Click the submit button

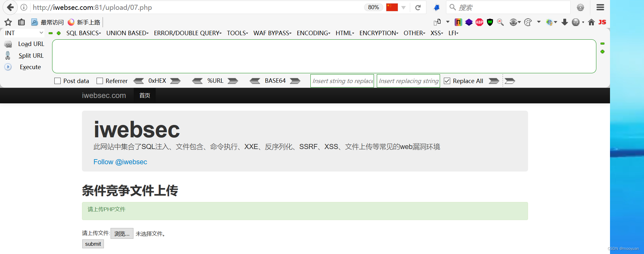point(93,244)
